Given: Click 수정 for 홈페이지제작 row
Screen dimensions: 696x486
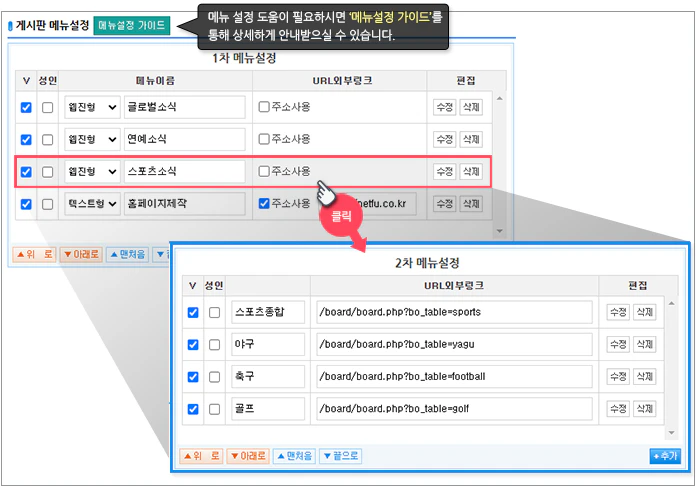Looking at the screenshot, I should coord(444,204).
